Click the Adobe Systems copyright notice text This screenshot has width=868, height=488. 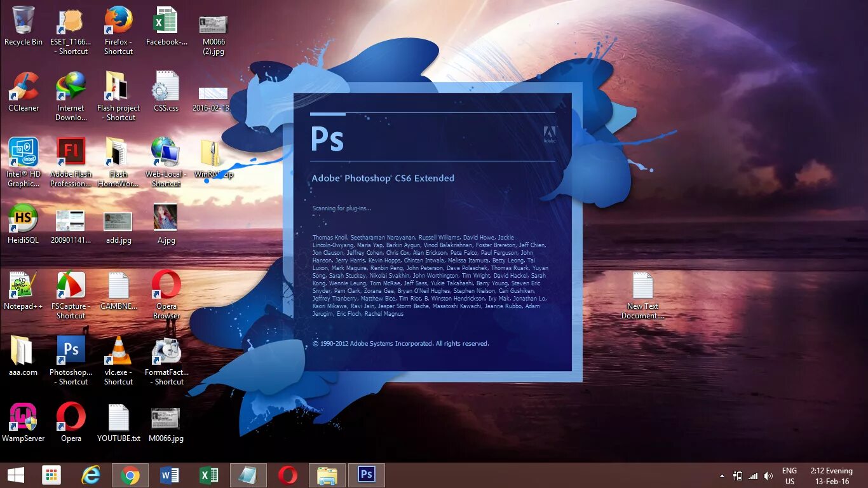coord(400,344)
